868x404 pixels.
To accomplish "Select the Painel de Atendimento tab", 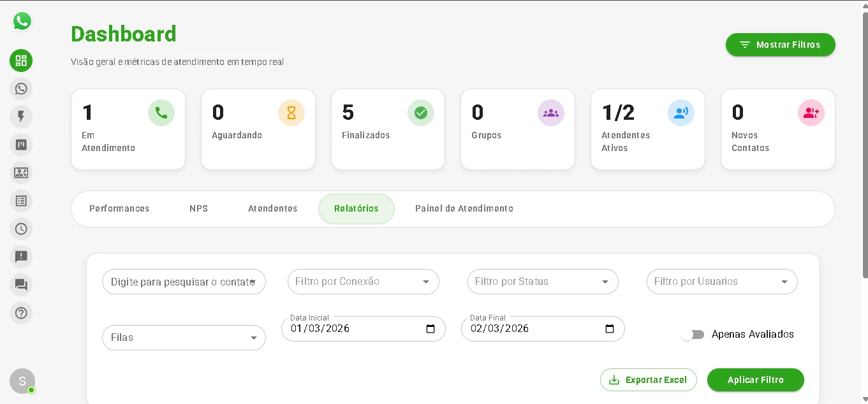I will pyautogui.click(x=464, y=208).
